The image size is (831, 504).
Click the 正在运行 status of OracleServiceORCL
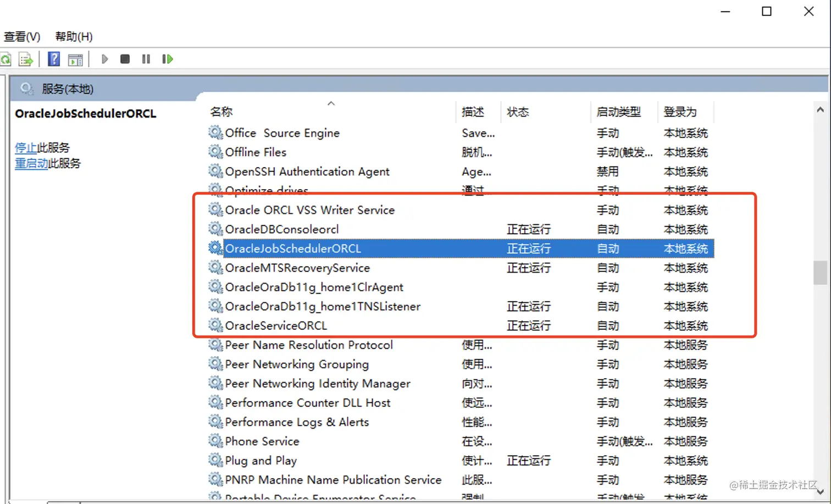(x=529, y=326)
